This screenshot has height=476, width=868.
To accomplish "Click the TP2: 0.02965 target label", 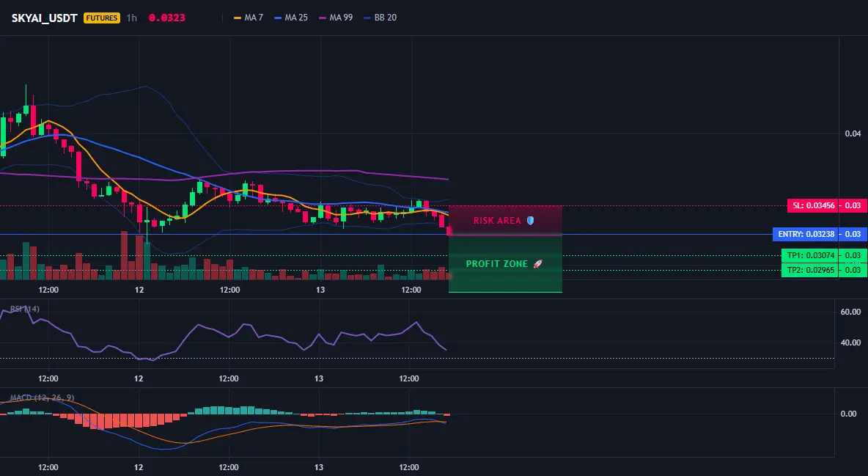I will tap(810, 271).
